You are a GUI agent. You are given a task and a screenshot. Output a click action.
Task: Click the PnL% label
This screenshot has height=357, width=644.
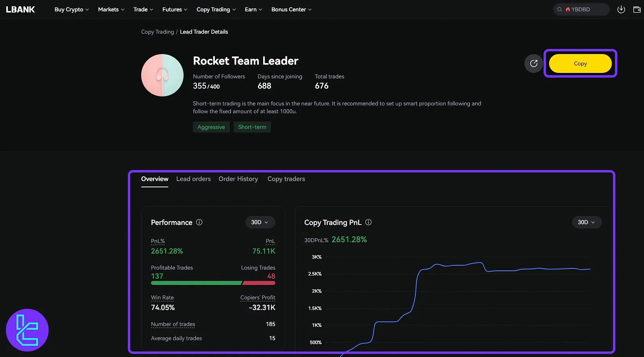pos(158,241)
